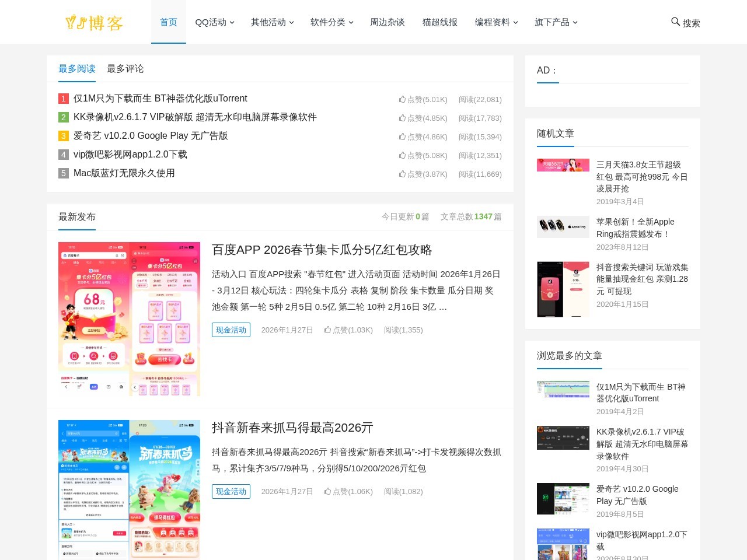Open 周边杂谈 navigation item
747x560 pixels.
[388, 22]
